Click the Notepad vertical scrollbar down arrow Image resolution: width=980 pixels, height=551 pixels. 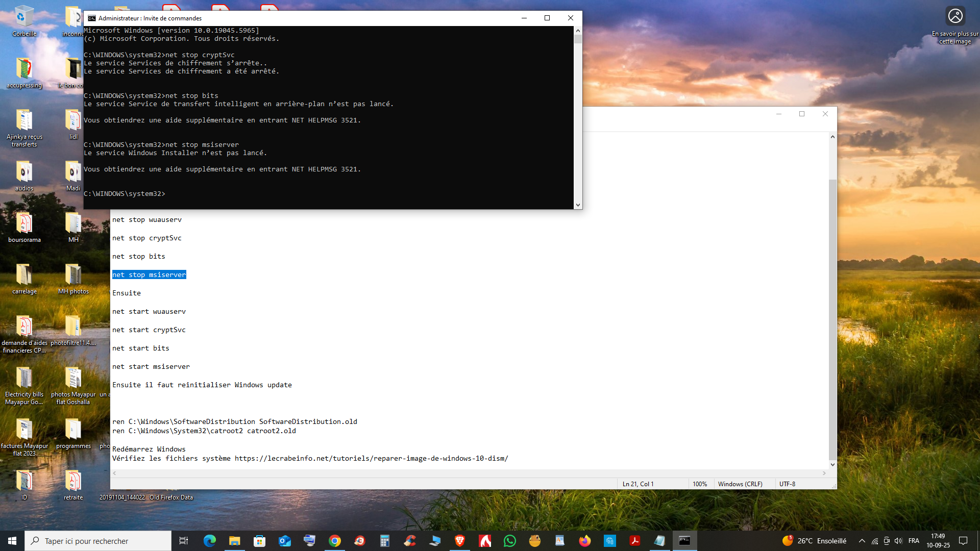tap(832, 464)
